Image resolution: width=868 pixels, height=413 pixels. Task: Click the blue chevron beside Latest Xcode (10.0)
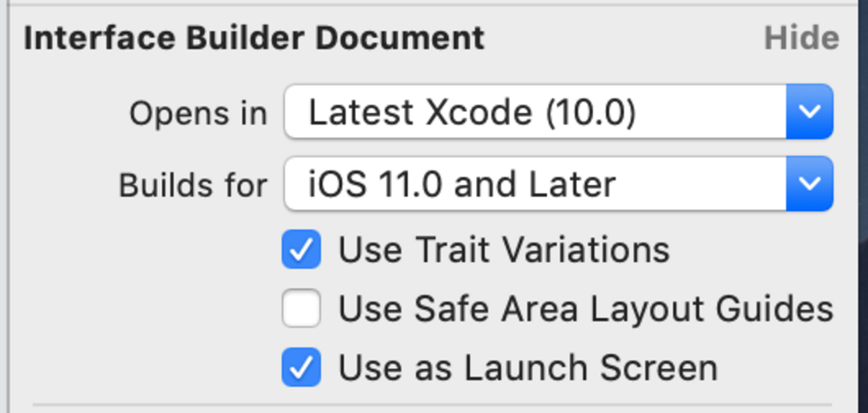pyautogui.click(x=809, y=112)
